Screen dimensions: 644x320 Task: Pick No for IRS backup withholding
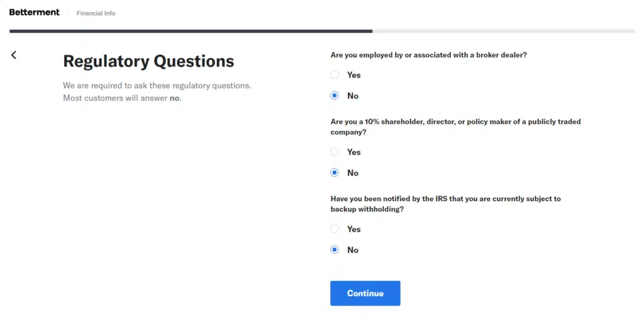(335, 250)
